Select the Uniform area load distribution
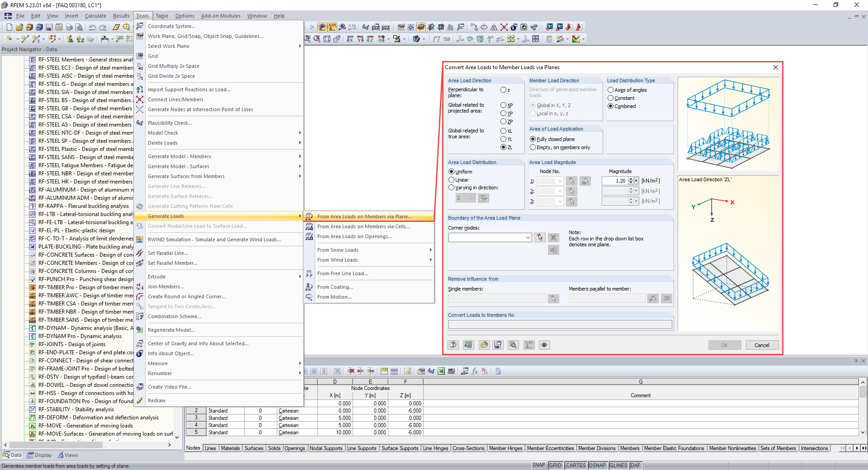 [451, 171]
